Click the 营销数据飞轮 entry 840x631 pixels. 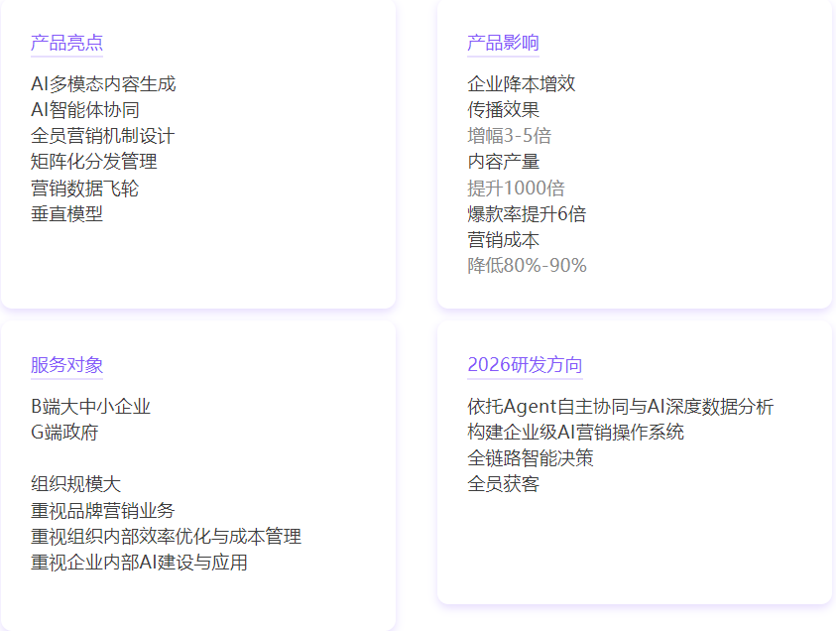[x=84, y=189]
